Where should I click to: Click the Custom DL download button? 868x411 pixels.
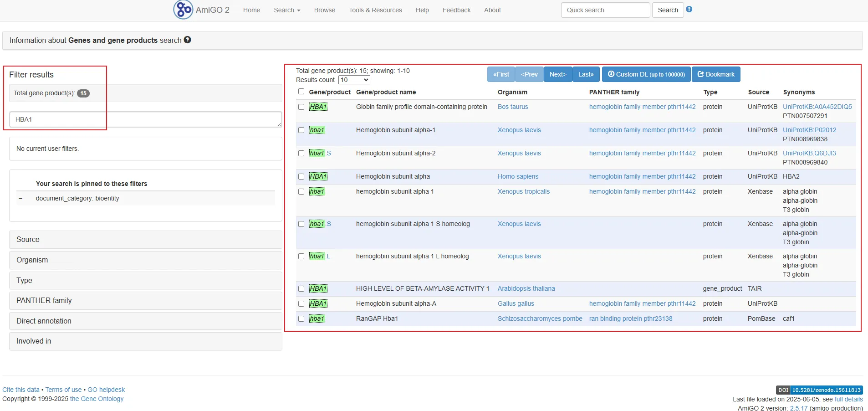coord(646,74)
